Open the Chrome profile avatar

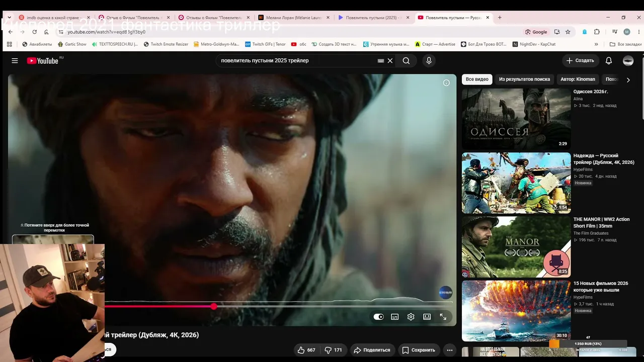[626, 32]
